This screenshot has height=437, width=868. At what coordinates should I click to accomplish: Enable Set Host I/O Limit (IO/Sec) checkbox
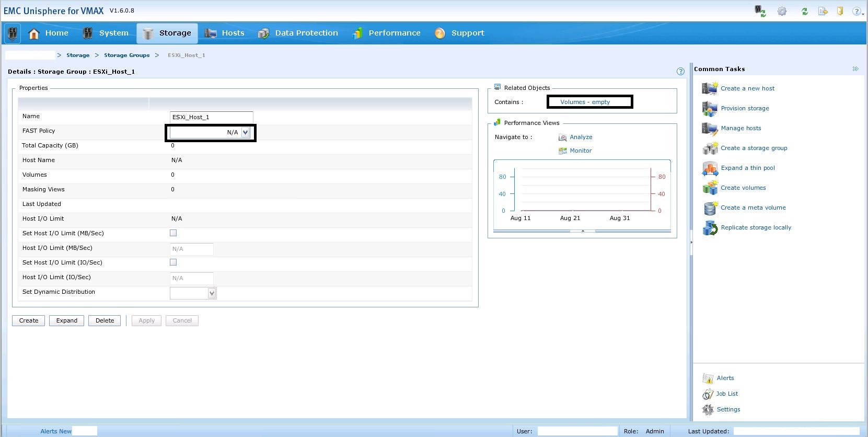tap(173, 262)
